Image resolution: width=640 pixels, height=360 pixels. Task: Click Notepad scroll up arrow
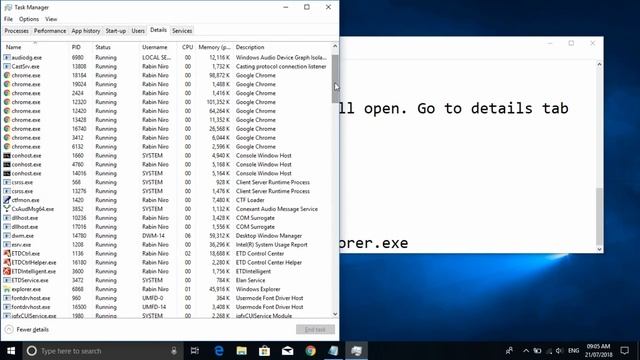coord(599,64)
